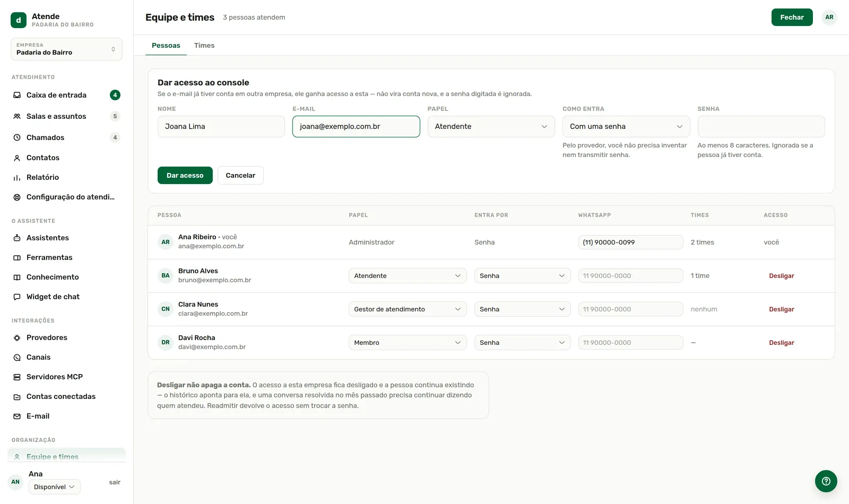Open the Assistentes robot icon
This screenshot has height=504, width=849.
tap(17, 238)
